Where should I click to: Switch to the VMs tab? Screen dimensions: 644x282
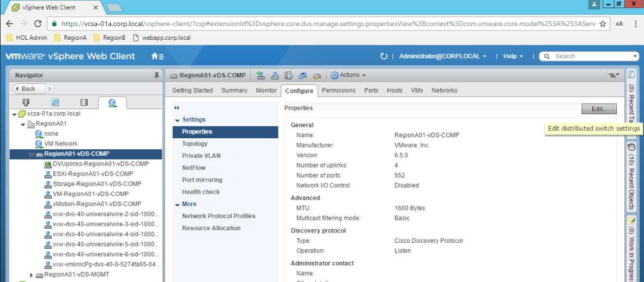pyautogui.click(x=417, y=90)
